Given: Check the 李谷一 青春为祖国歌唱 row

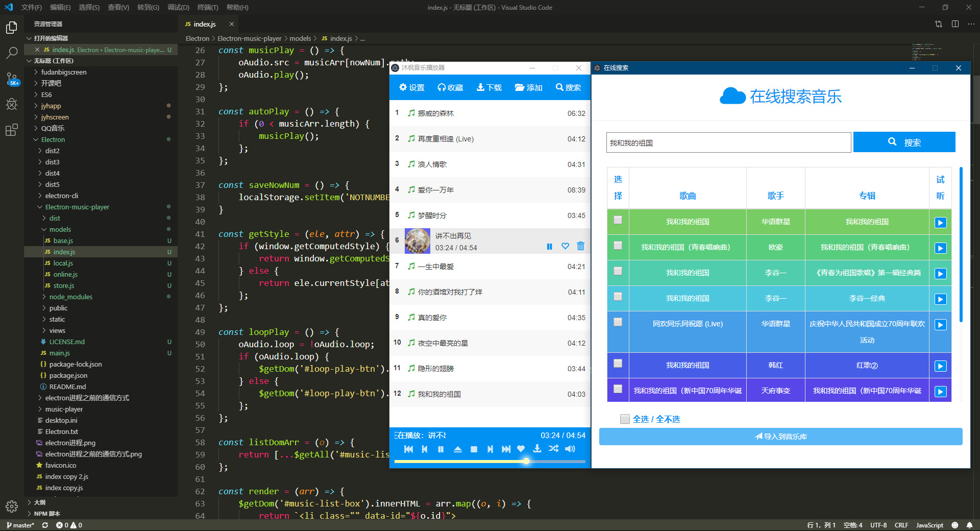Looking at the screenshot, I should pos(618,271).
